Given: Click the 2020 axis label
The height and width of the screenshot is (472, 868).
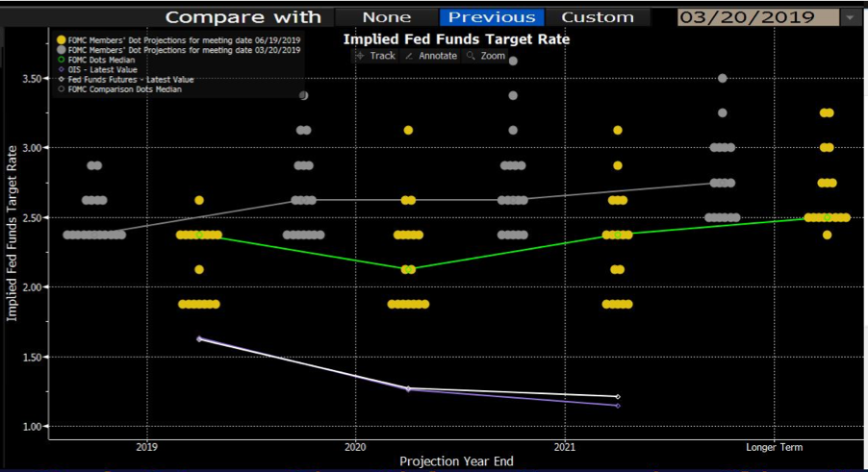Looking at the screenshot, I should [x=355, y=447].
